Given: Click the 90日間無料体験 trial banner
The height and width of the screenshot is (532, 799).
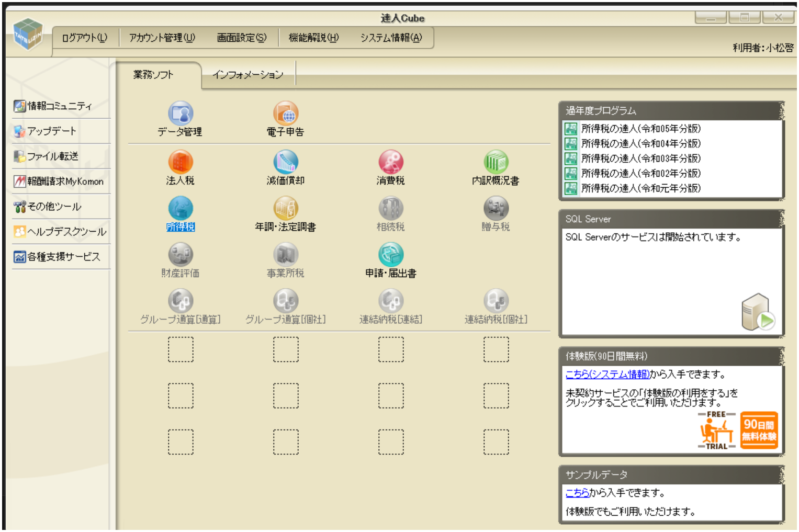Looking at the screenshot, I should point(759,430).
